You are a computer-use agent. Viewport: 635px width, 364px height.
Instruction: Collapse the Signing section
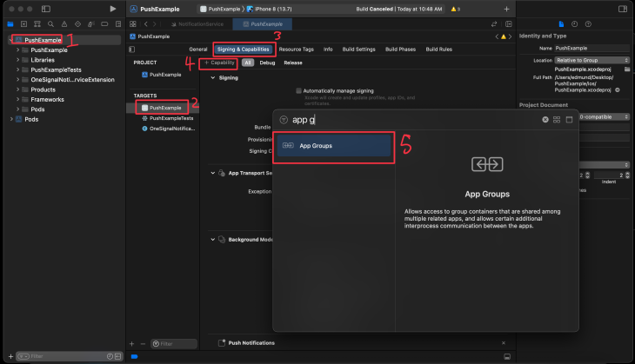tap(213, 77)
